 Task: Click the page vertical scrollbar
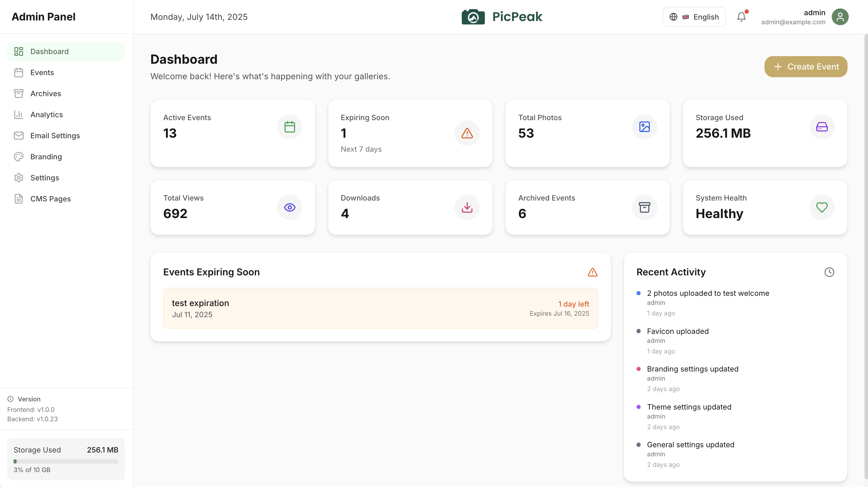tap(866, 256)
